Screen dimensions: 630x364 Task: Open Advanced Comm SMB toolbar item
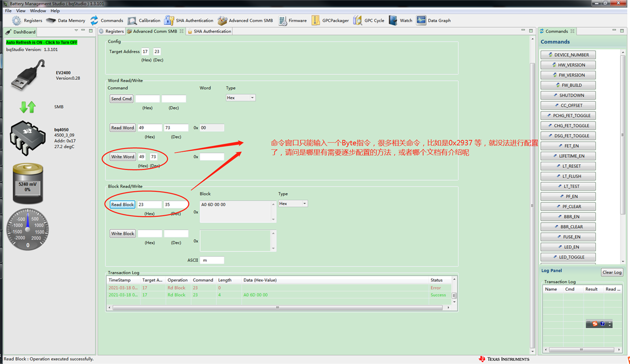[x=245, y=20]
